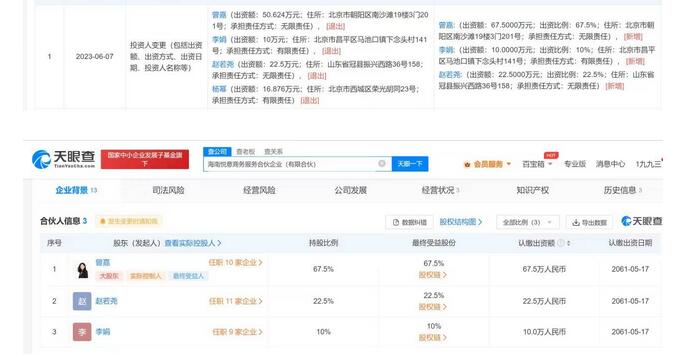This screenshot has height=363, width=689.
Task: Select the 查老板 search tab
Action: (x=246, y=152)
